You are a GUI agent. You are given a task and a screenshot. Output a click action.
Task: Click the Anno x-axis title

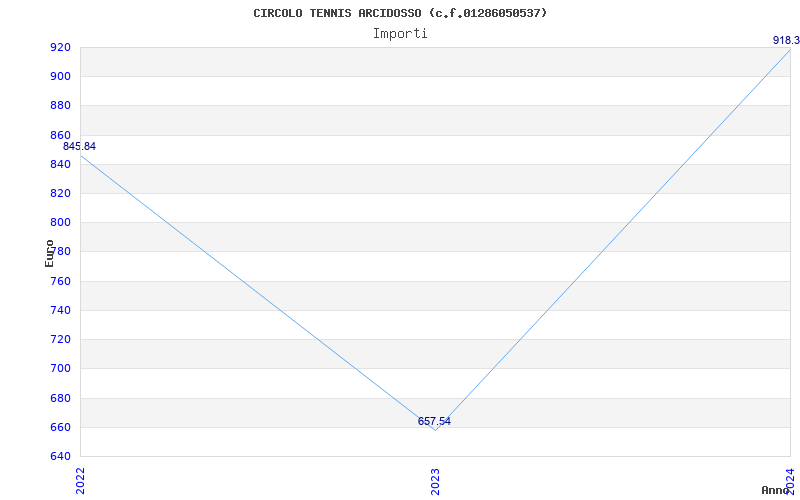tap(776, 490)
